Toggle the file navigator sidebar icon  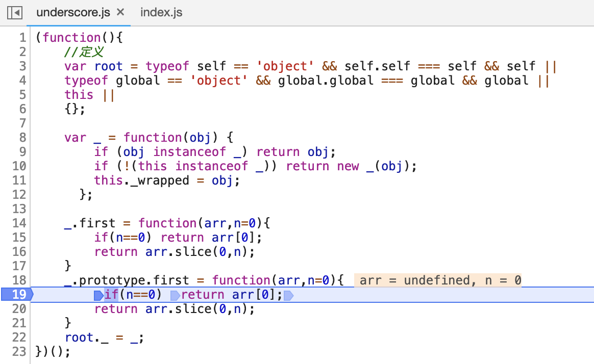(x=15, y=12)
